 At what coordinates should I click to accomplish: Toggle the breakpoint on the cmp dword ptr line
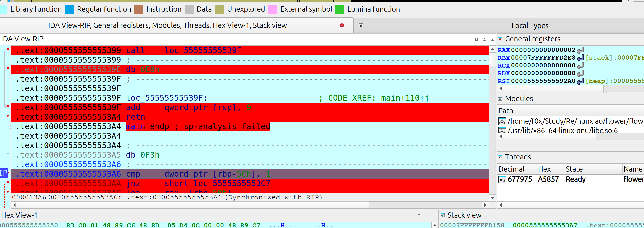[x=8, y=173]
